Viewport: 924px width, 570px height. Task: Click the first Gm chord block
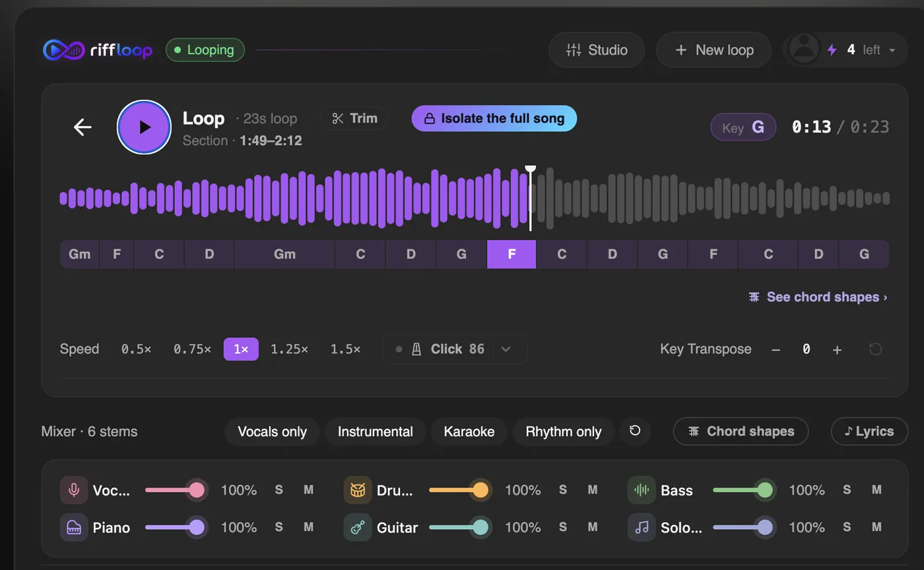tap(79, 254)
